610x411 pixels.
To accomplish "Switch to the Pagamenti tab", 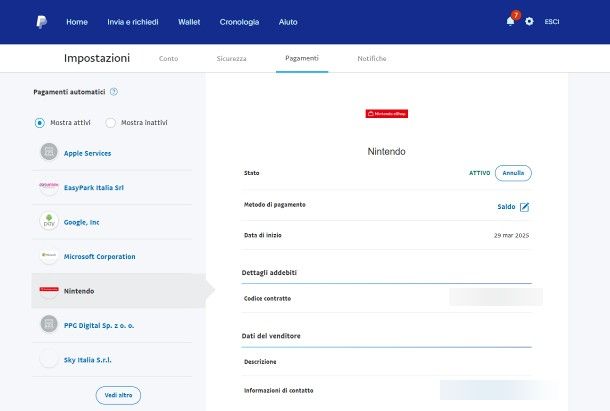I will pyautogui.click(x=302, y=58).
